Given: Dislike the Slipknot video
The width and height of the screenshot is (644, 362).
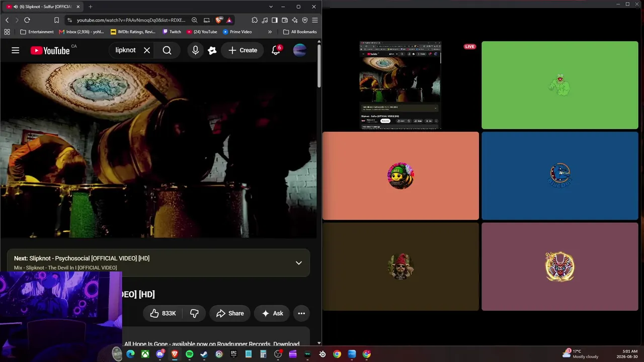Looking at the screenshot, I should tap(194, 313).
